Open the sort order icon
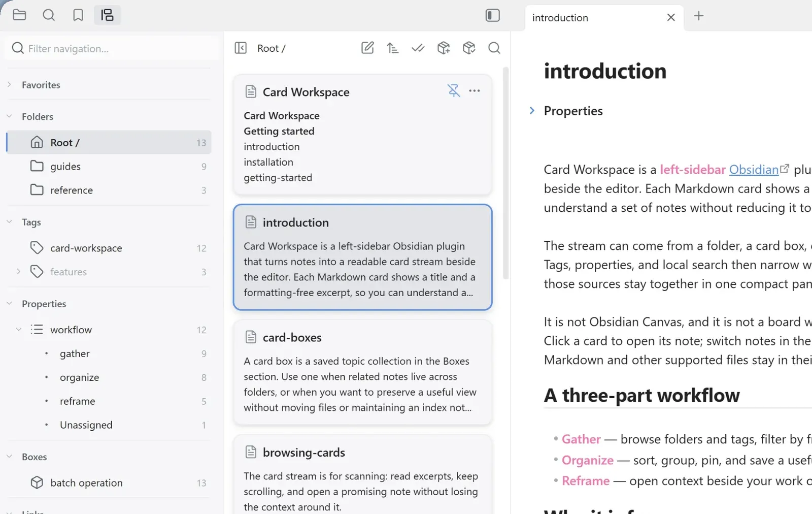 [x=392, y=48]
